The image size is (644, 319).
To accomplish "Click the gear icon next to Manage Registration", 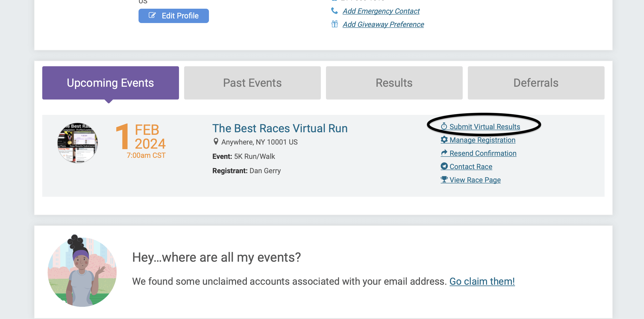I will 444,140.
